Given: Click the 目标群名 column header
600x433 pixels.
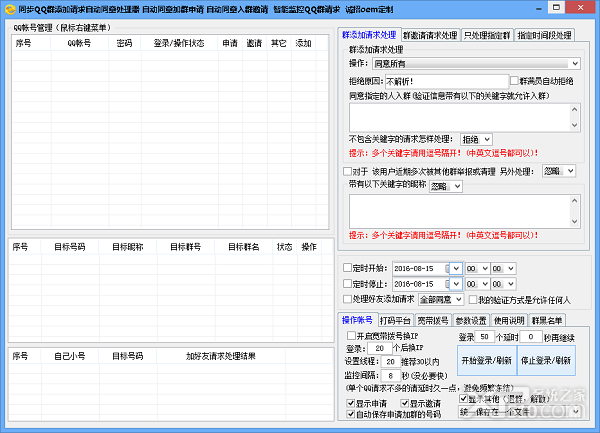Looking at the screenshot, I should tap(244, 247).
